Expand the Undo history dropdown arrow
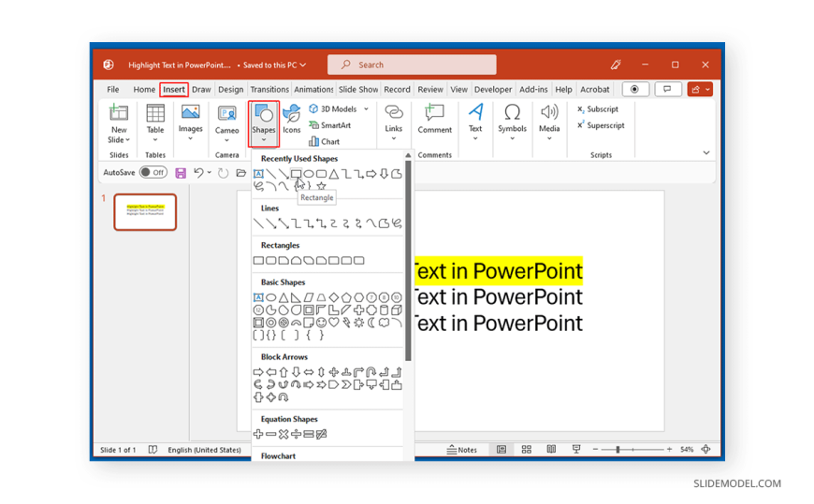Viewport: 814px width, 504px height. [210, 172]
